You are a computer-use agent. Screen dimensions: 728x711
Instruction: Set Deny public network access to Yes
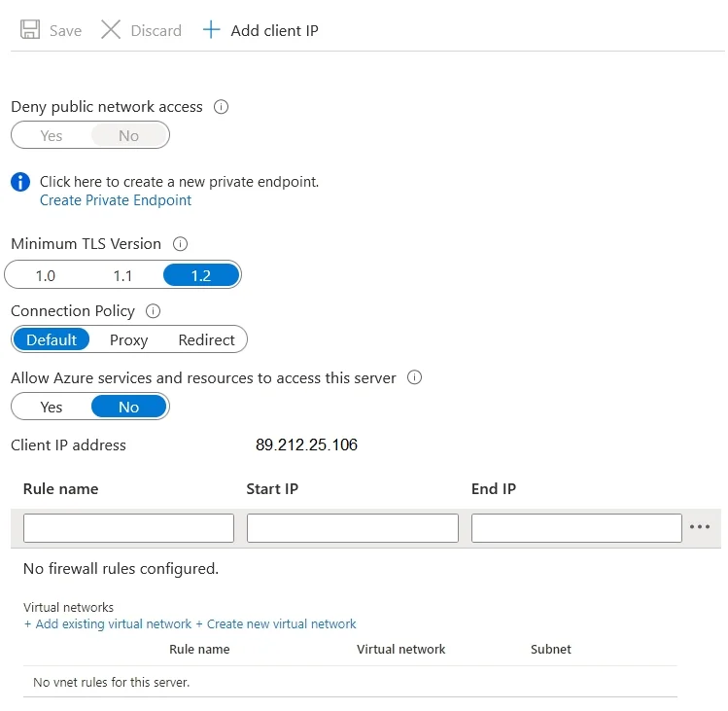[x=52, y=135]
